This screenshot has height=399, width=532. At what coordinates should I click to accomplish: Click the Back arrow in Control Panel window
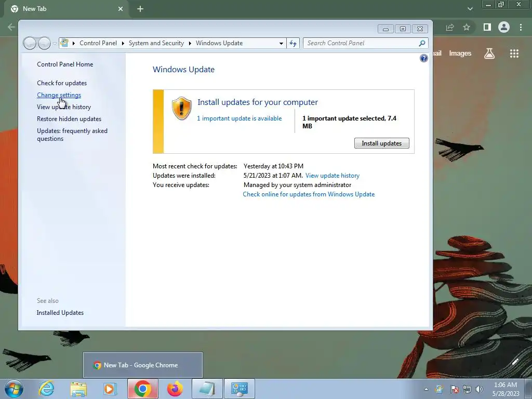30,43
